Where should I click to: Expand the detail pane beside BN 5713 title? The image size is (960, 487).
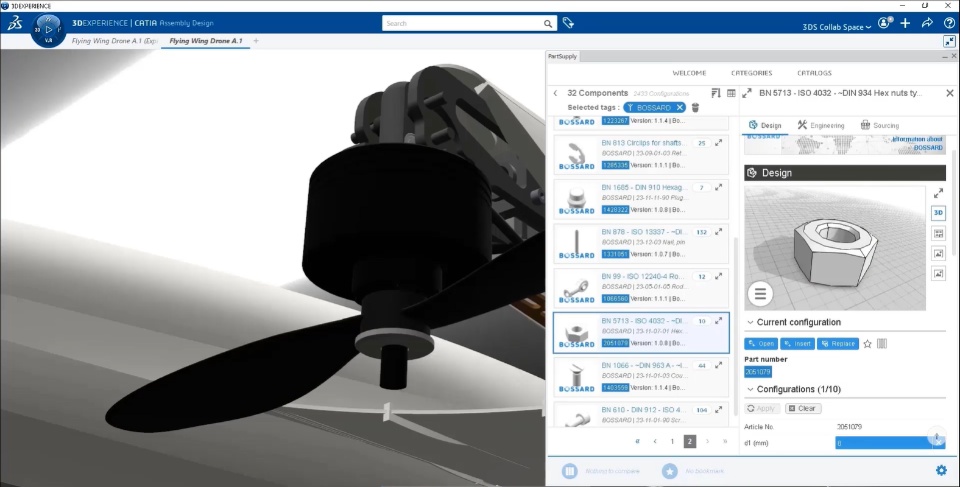[x=747, y=93]
